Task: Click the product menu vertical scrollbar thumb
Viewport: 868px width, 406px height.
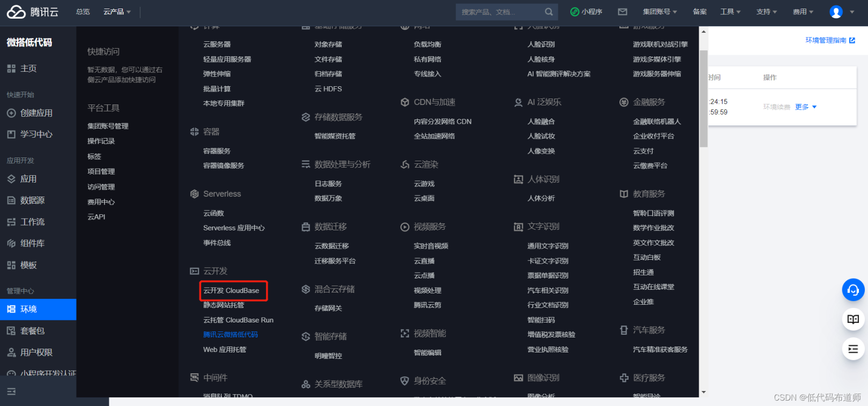Action: [703, 99]
